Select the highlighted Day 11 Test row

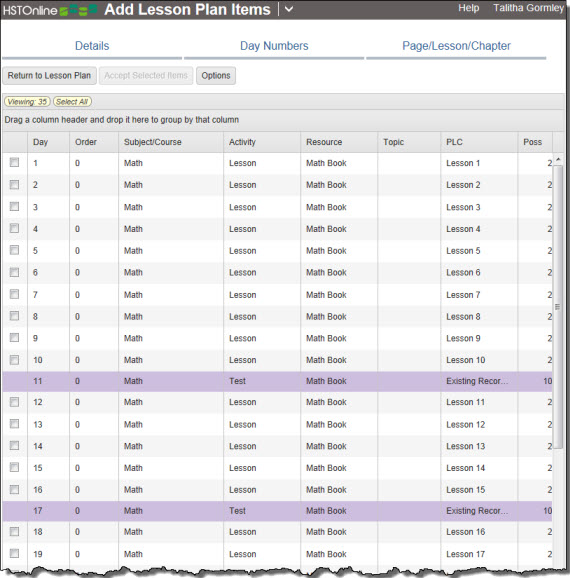point(277,381)
